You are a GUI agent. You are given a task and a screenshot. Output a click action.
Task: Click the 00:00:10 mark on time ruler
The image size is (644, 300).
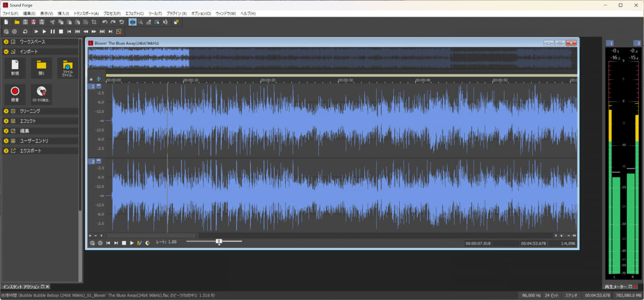point(191,80)
